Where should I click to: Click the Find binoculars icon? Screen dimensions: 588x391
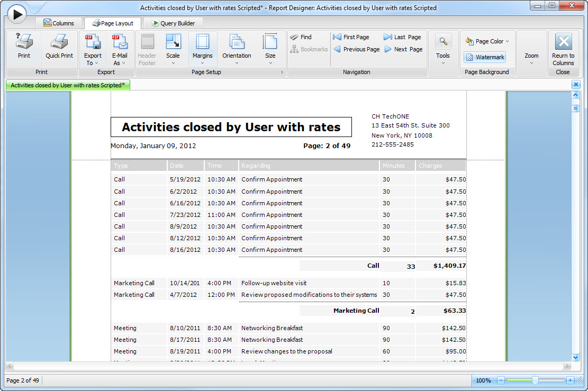pos(294,37)
